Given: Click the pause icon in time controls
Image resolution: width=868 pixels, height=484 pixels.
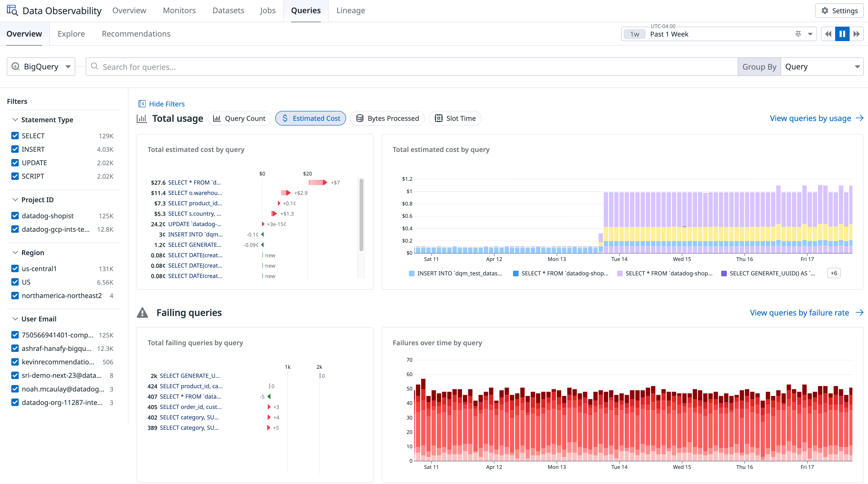Looking at the screenshot, I should [843, 34].
